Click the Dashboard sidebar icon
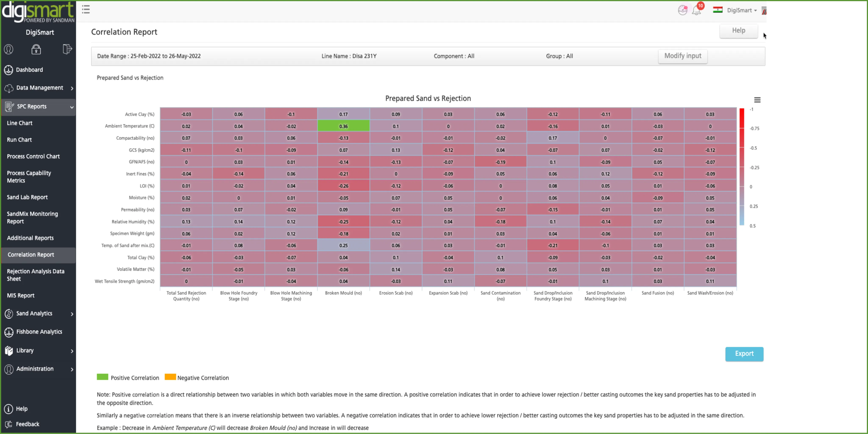Screen dimensions: 868x434 (x=9, y=70)
